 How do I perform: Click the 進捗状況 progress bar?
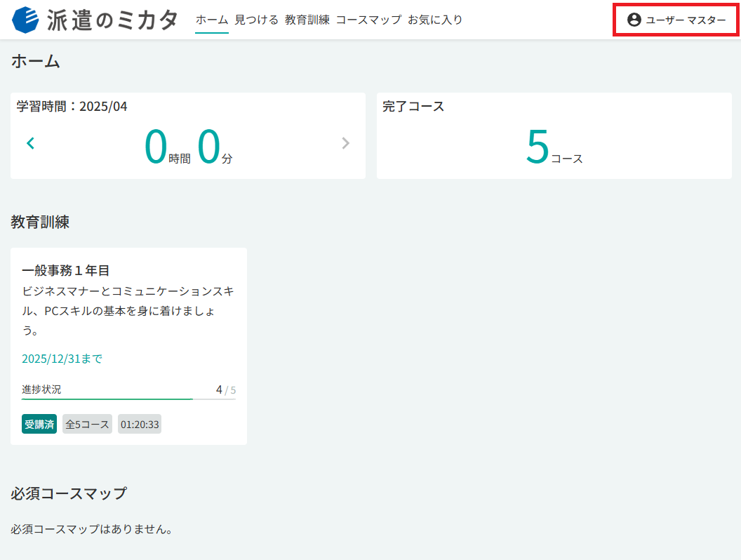(x=128, y=399)
